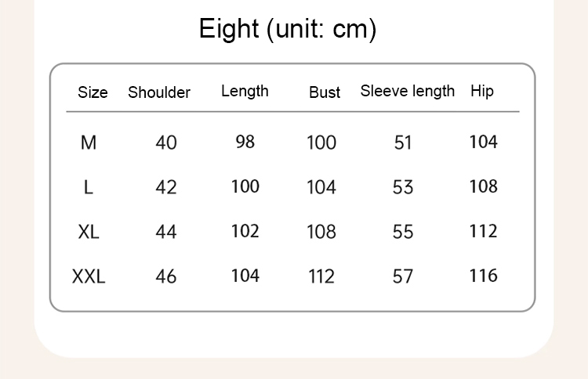Viewport: 588px width, 379px height.
Task: Click shoulder value 40 for size M
Action: point(166,143)
